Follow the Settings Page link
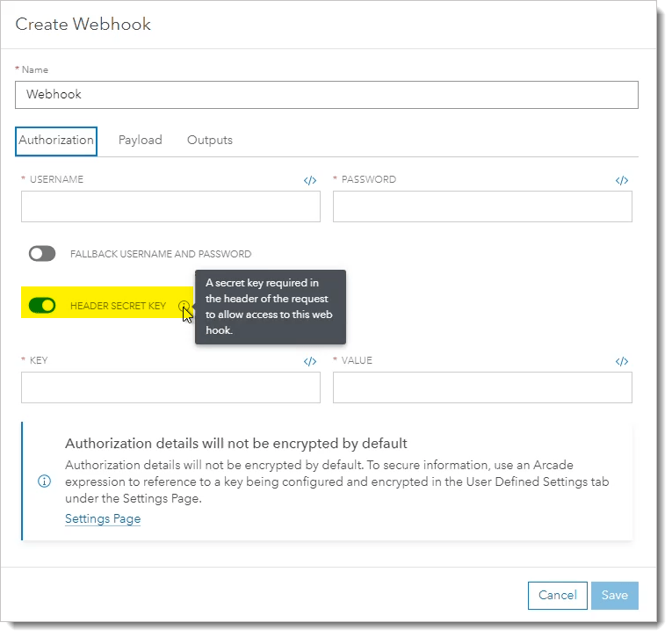672x637 pixels. pyautogui.click(x=103, y=519)
